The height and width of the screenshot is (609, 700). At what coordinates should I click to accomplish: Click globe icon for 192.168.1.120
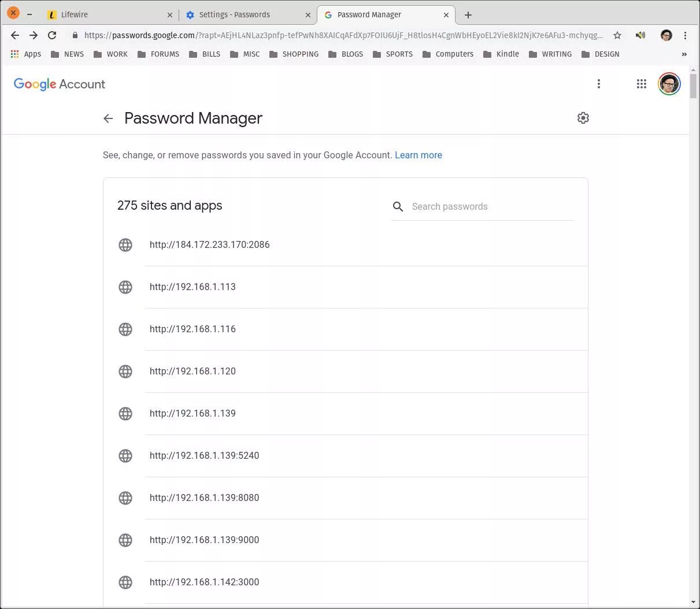coord(125,371)
